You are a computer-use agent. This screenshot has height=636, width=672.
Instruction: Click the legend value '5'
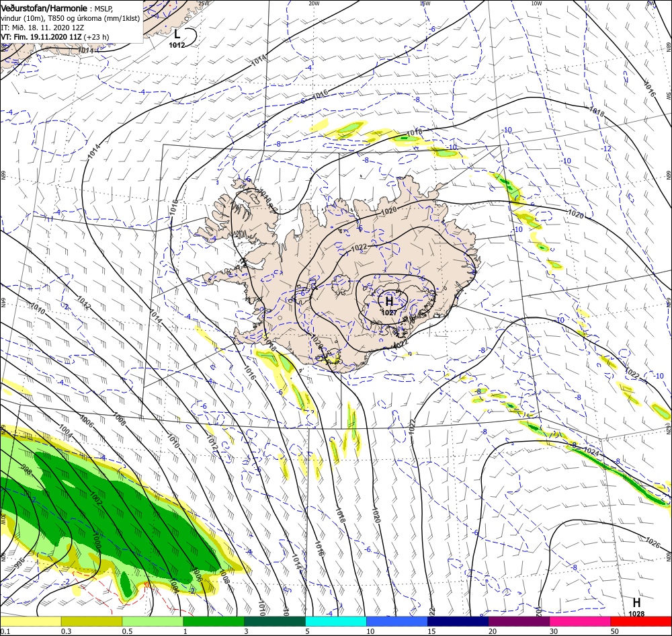[x=307, y=631]
